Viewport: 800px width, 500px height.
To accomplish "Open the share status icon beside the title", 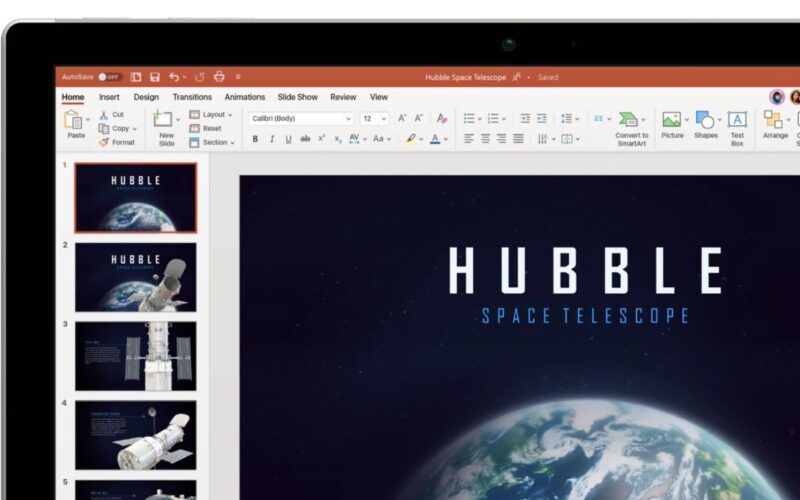I will [516, 77].
